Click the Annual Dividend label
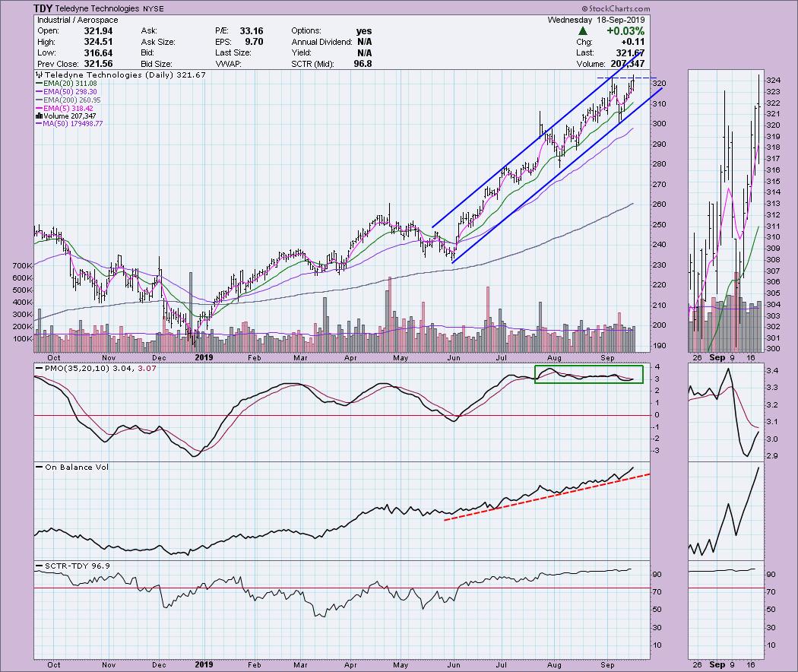The image size is (798, 672). point(321,42)
